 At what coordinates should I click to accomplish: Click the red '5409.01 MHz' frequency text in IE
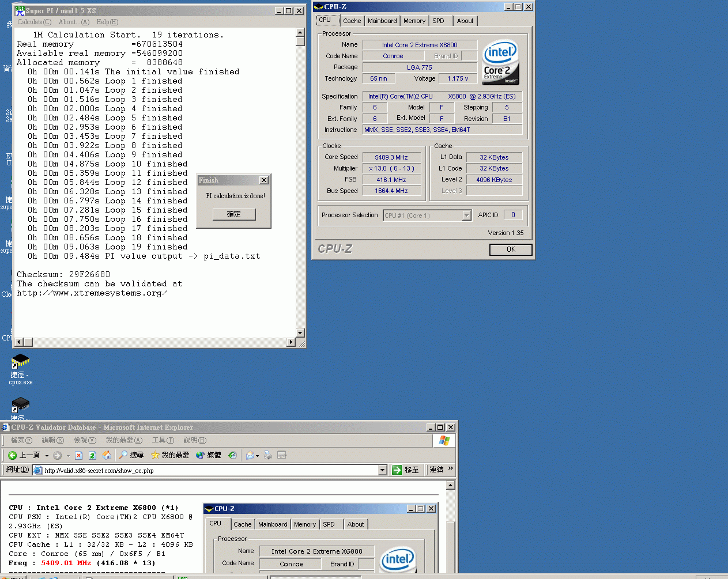click(66, 563)
